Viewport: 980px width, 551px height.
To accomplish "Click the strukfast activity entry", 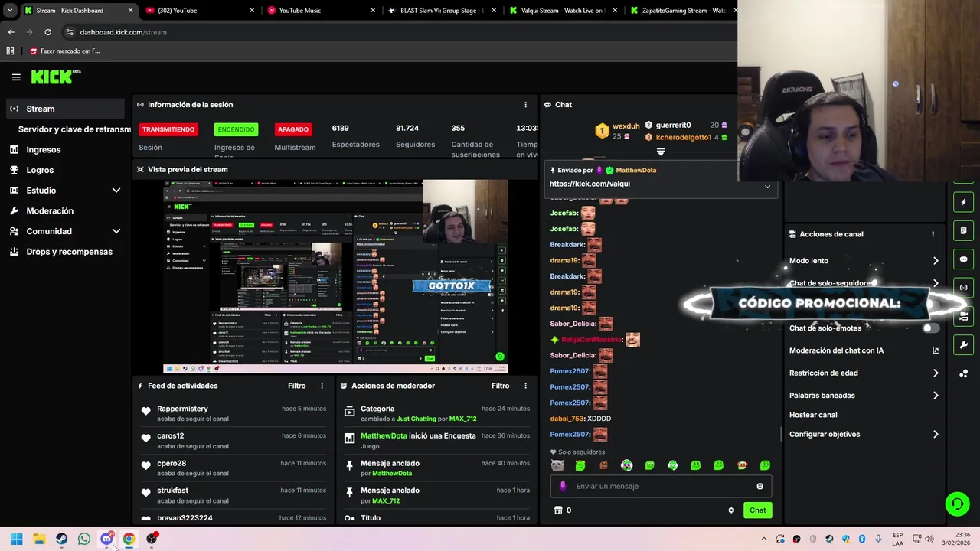I will tap(233, 495).
